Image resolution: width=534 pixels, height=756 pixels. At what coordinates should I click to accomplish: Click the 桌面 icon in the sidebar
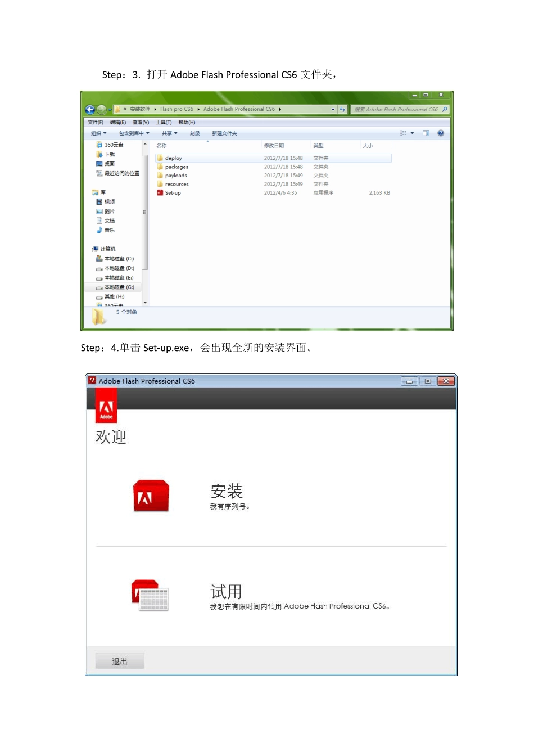(x=99, y=164)
